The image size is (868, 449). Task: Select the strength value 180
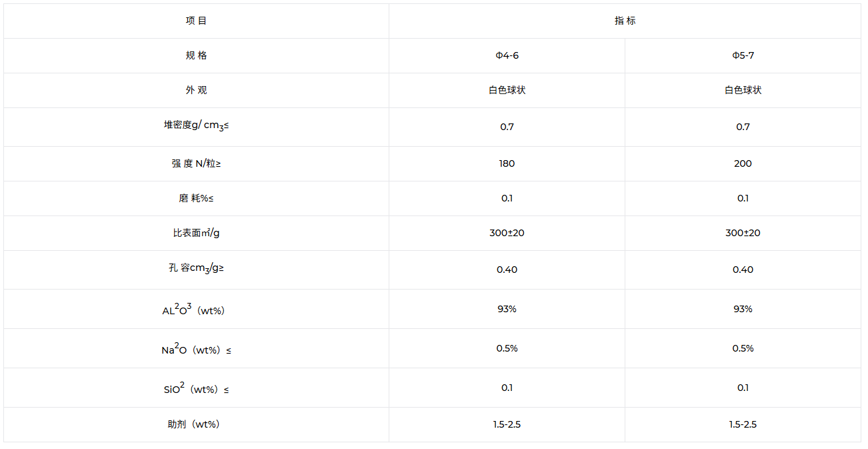(x=507, y=163)
